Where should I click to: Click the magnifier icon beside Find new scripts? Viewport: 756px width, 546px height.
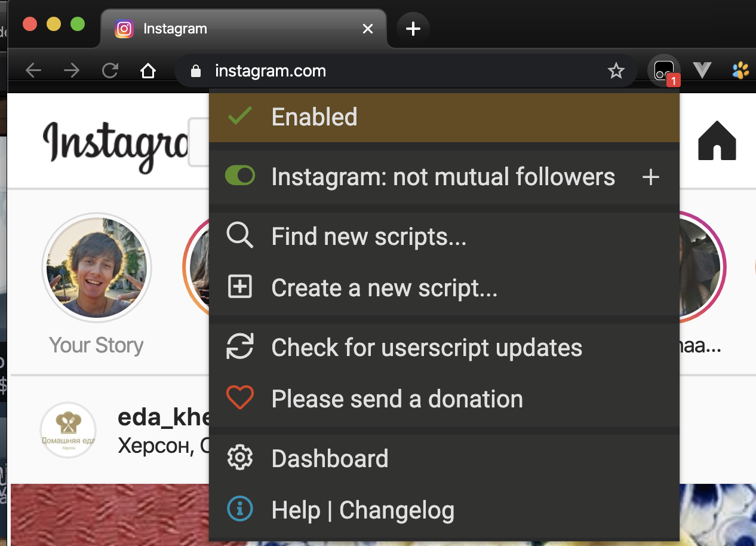point(240,236)
